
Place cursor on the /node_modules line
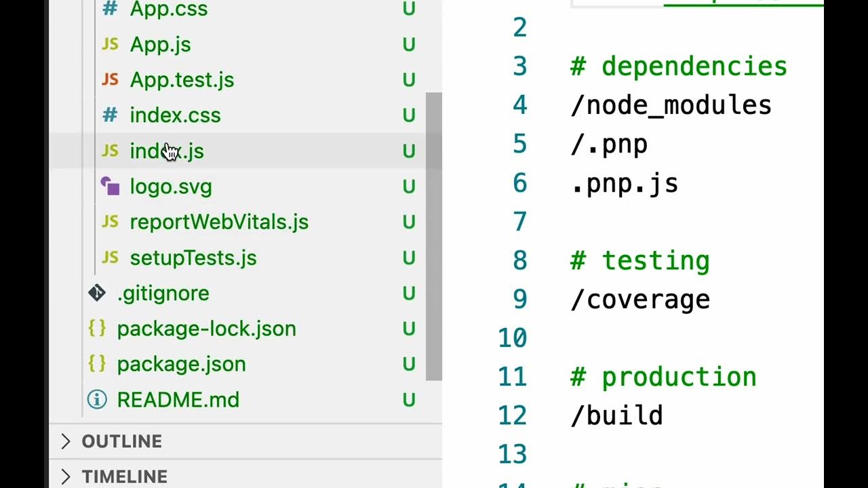671,105
